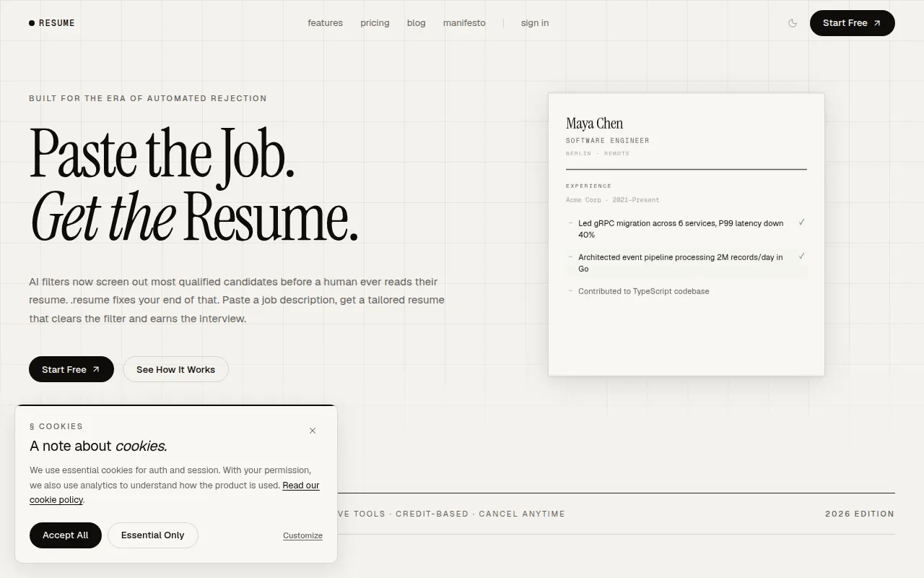Image resolution: width=924 pixels, height=578 pixels.
Task: Click the EXPERIENCE section label on the resume
Action: [x=588, y=186]
